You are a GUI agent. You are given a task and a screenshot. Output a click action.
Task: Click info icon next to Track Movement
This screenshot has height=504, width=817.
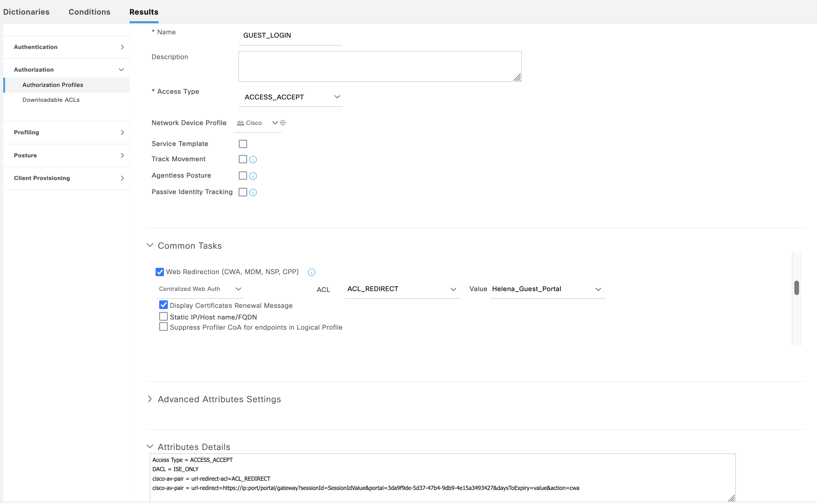click(253, 159)
